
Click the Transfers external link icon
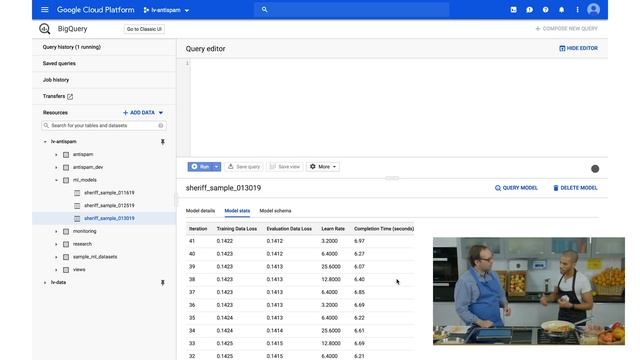[70, 97]
